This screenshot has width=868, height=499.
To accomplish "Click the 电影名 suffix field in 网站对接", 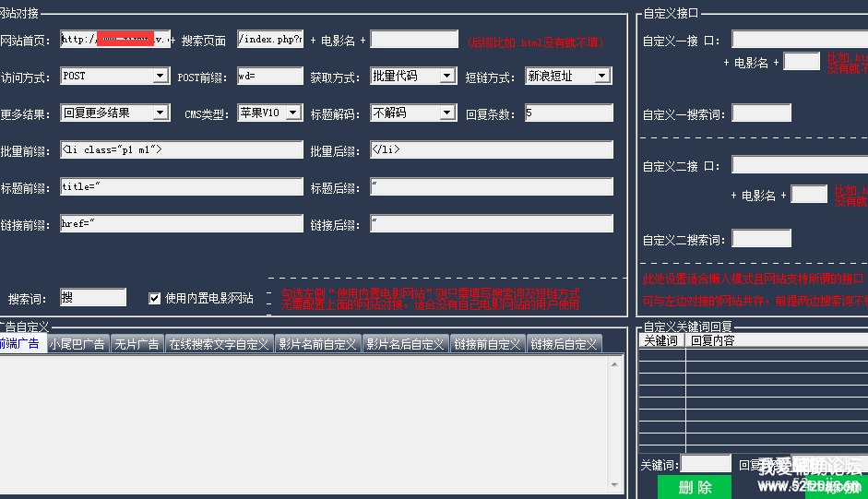I will 414,39.
